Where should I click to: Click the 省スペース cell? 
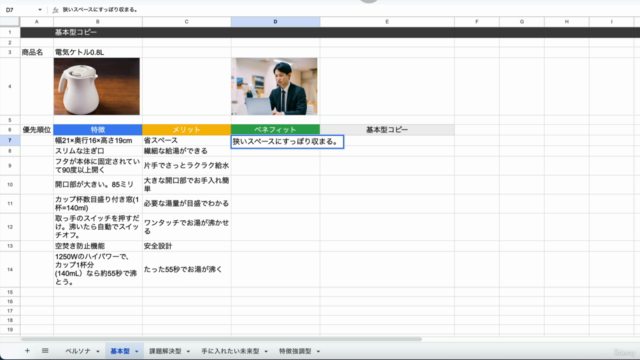[x=187, y=140]
